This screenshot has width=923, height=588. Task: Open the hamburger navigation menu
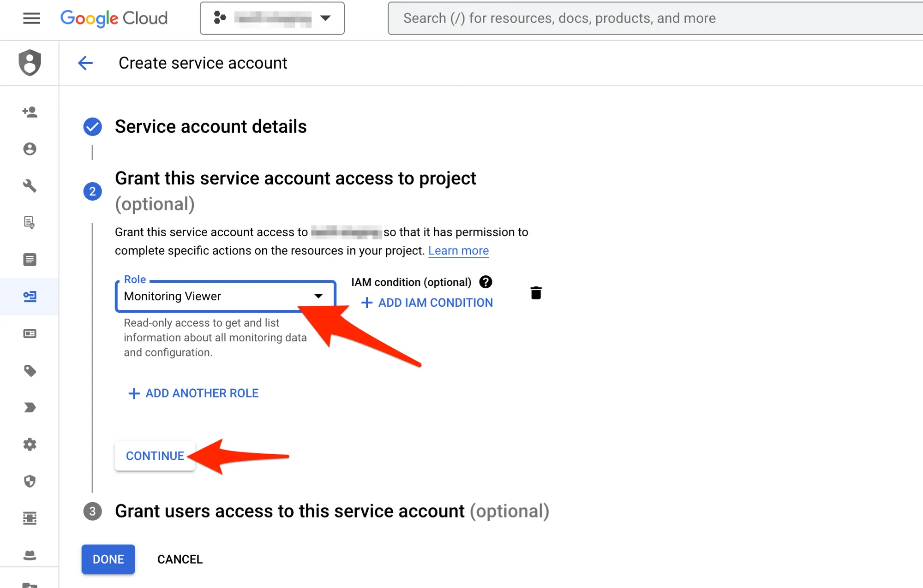tap(31, 18)
